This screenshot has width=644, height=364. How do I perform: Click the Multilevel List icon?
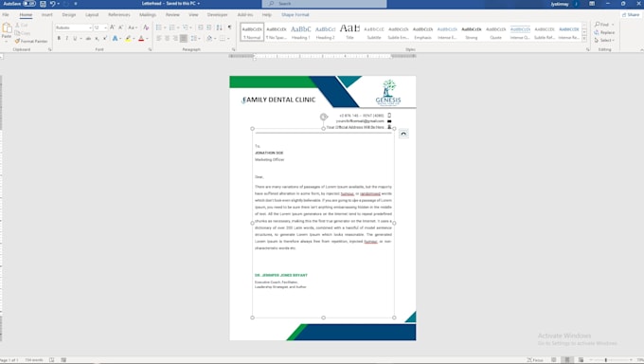[186, 27]
